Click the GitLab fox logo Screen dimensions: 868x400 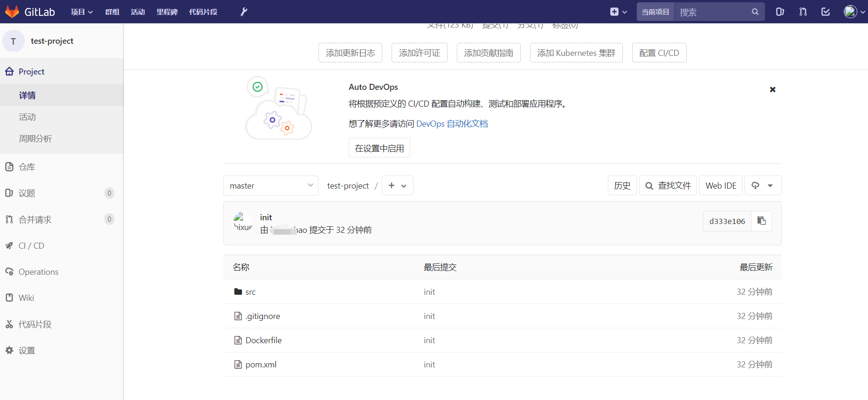(12, 12)
